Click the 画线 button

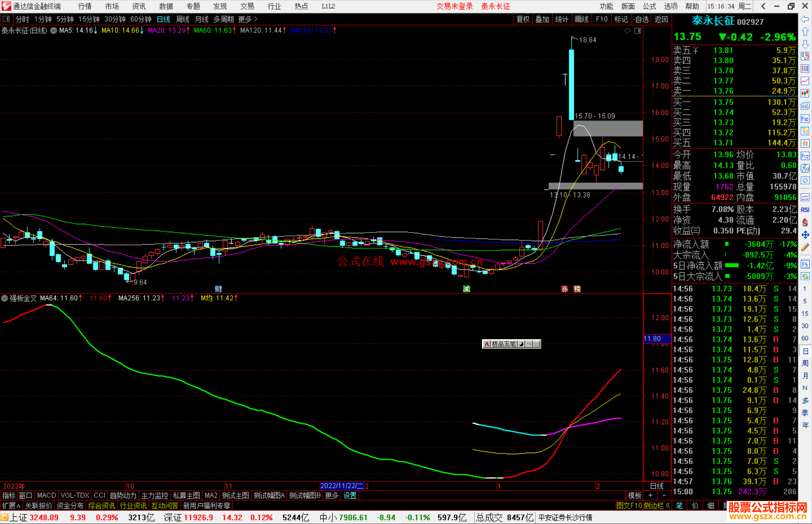pos(582,19)
